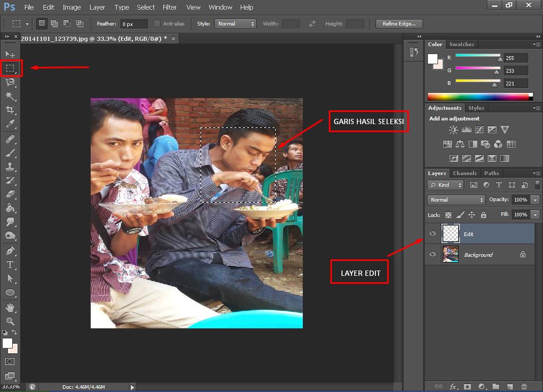
Task: Choose Add to selection mode
Action: (x=55, y=23)
